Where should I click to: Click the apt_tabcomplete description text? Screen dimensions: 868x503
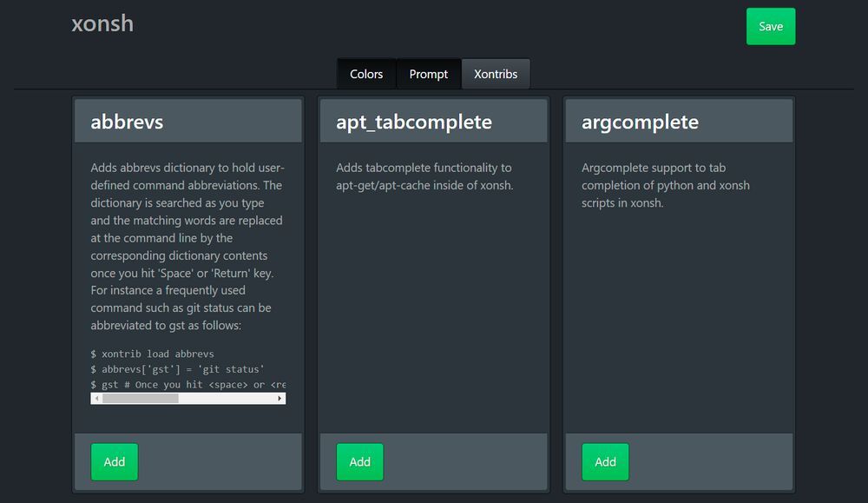[x=424, y=176]
